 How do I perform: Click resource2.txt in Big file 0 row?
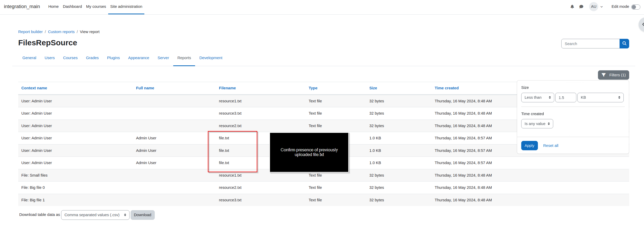[230, 188]
